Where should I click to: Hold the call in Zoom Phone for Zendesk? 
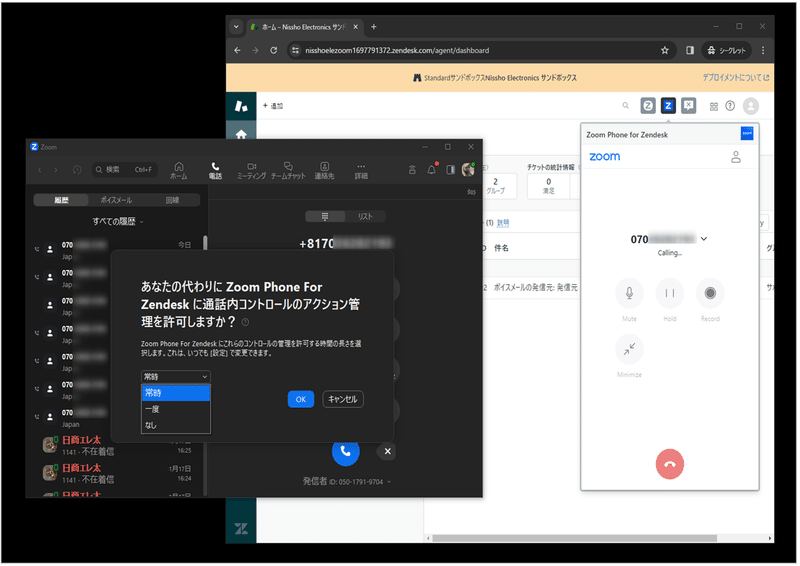pos(671,294)
